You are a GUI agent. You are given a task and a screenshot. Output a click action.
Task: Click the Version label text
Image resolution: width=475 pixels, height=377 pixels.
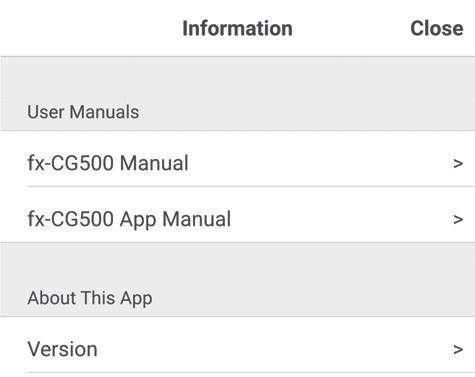click(62, 349)
